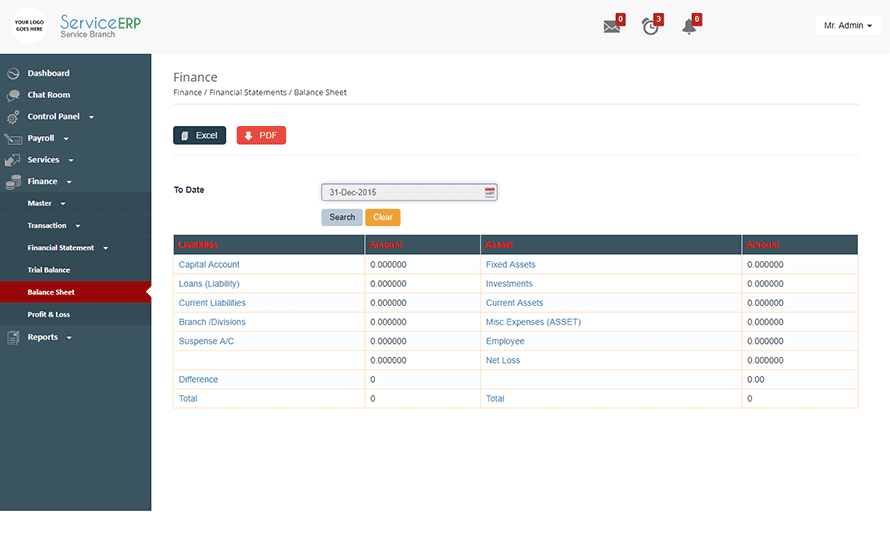This screenshot has width=890, height=556.
Task: Click the company logo placeholder
Action: click(x=29, y=24)
